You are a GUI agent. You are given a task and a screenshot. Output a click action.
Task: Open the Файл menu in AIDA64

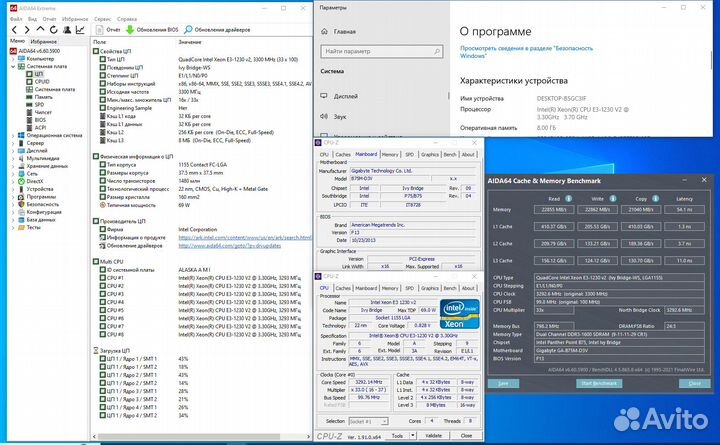coord(16,19)
